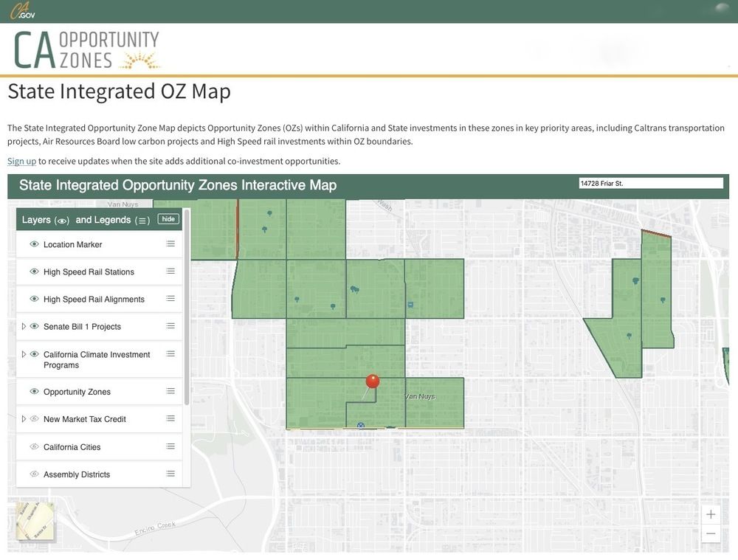This screenshot has height=560, width=738.
Task: Click the red location pin on map
Action: click(373, 381)
